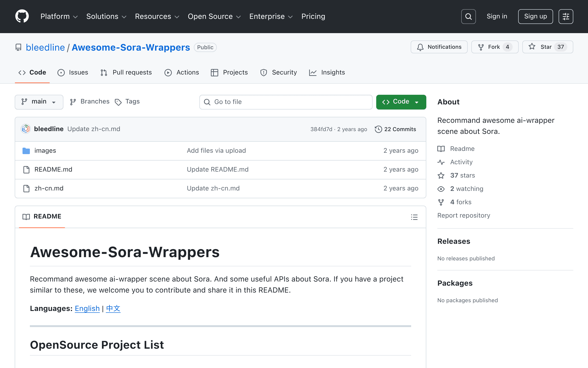Switch to the Issues tab

tap(73, 72)
